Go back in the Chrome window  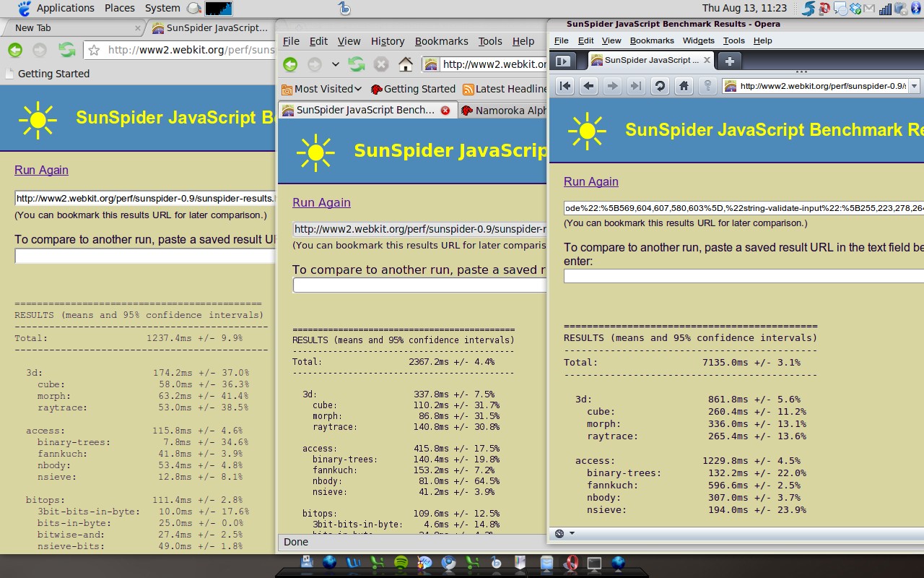15,50
